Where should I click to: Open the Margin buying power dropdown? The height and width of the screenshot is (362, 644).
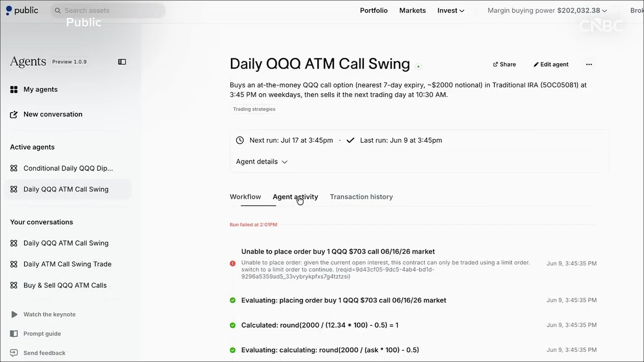547,10
